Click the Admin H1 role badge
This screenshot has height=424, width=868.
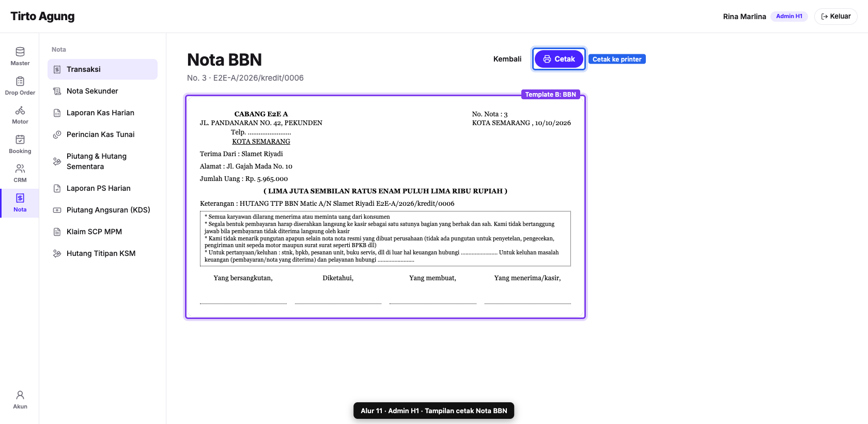789,17
